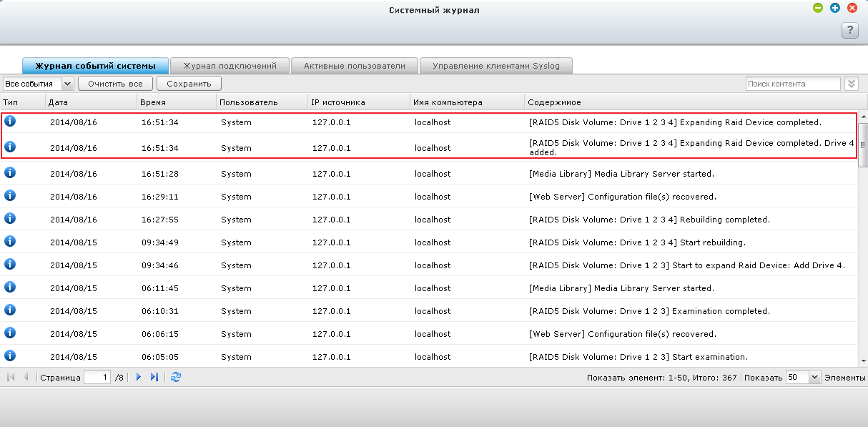Sort by the Дата column header

(92, 102)
